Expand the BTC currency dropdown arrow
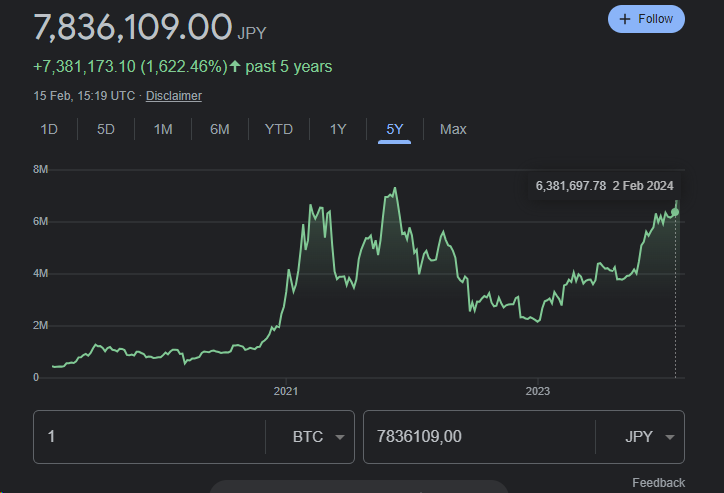Viewport: 724px width, 493px height. pyautogui.click(x=340, y=438)
